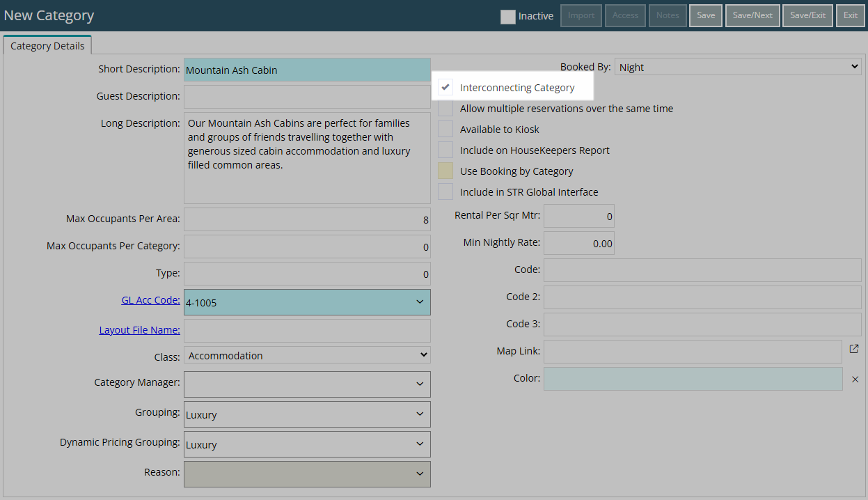Open the Map Link external link icon

tap(854, 349)
